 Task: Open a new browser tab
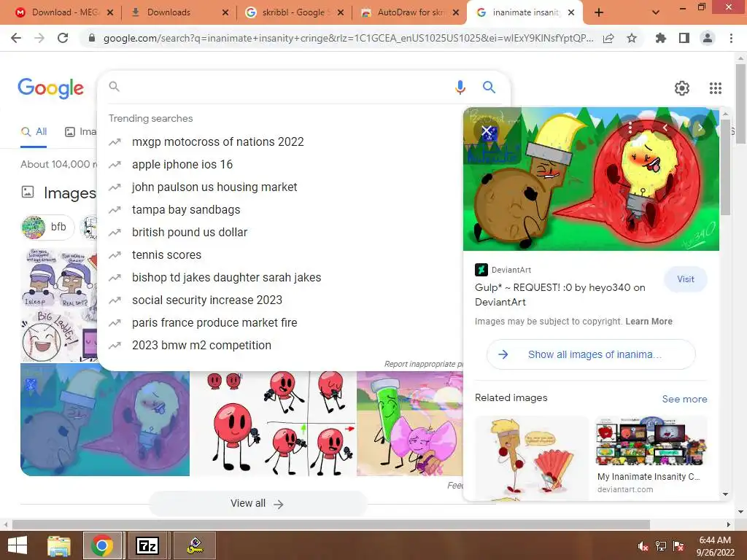599,12
